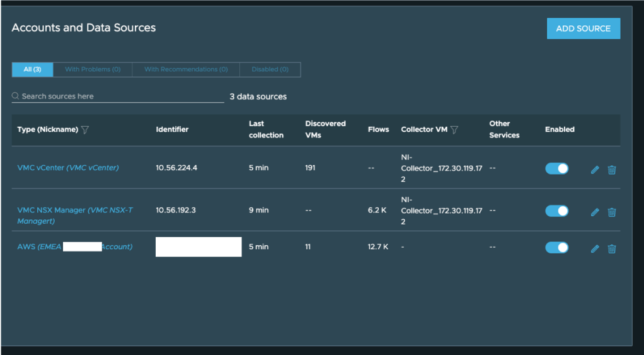Image resolution: width=644 pixels, height=355 pixels.
Task: Edit the AWS data source
Action: point(595,248)
